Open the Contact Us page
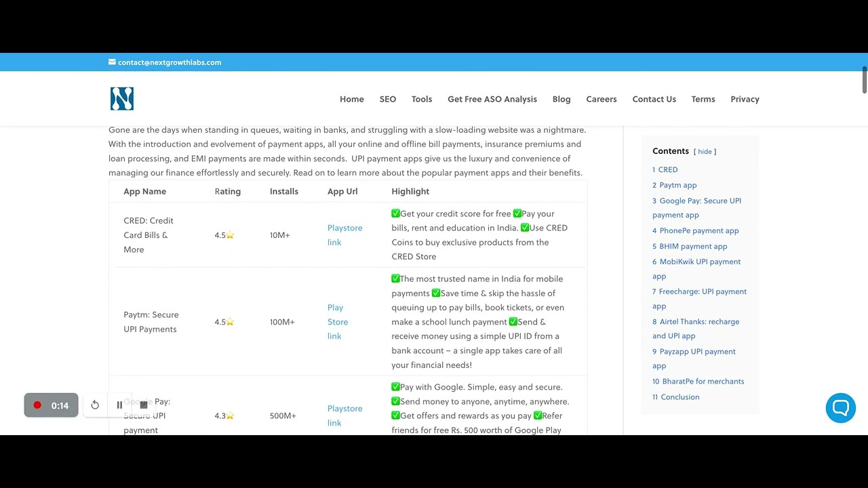 [x=654, y=99]
